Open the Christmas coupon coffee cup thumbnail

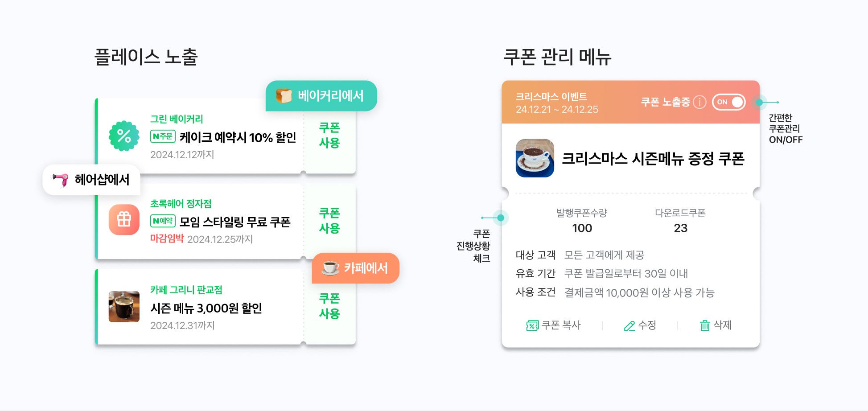point(535,158)
